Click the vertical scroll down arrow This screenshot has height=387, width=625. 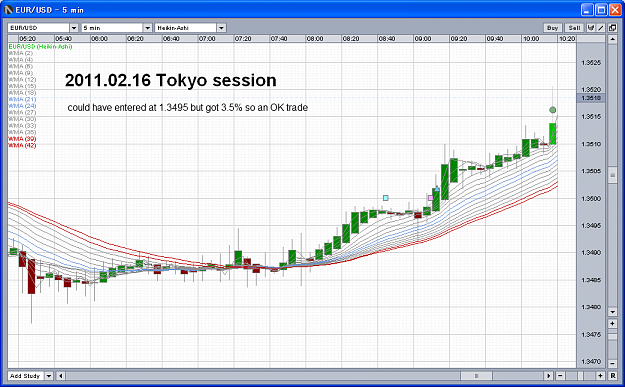click(613, 312)
